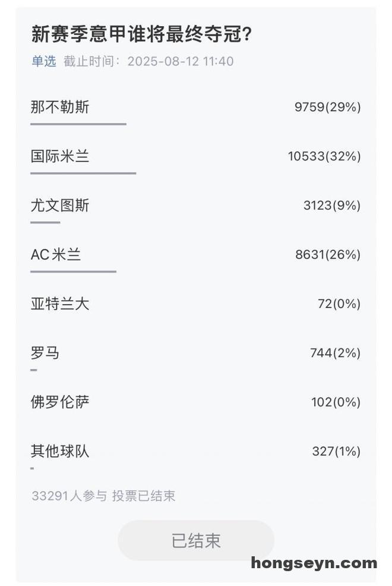Click the 尤文图斯 result bar

[x=46, y=222]
